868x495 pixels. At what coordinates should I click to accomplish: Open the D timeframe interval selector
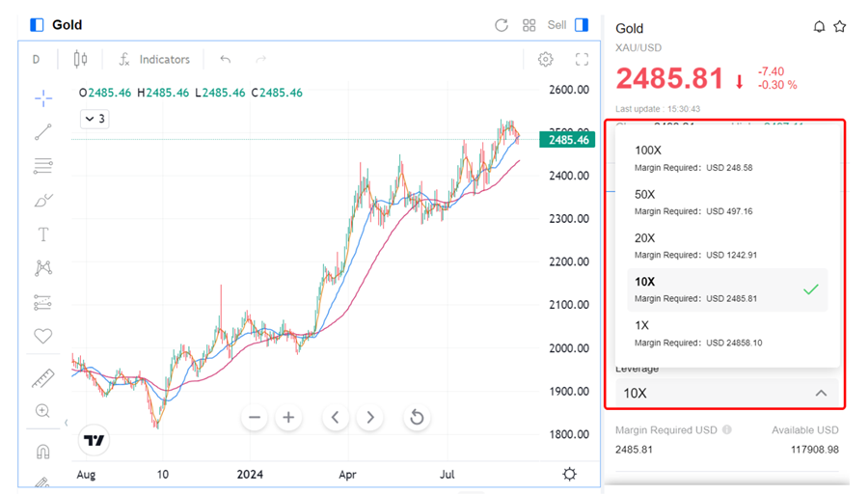[x=37, y=60]
